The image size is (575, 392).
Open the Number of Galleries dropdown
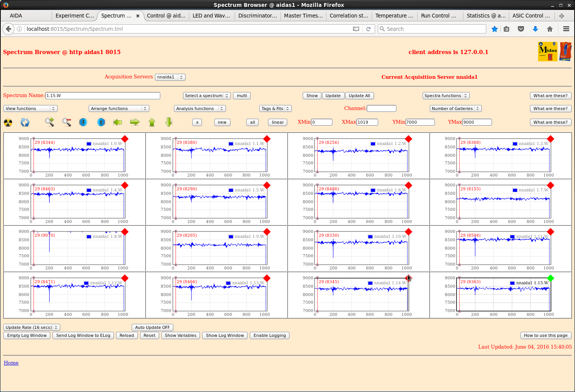tap(456, 108)
